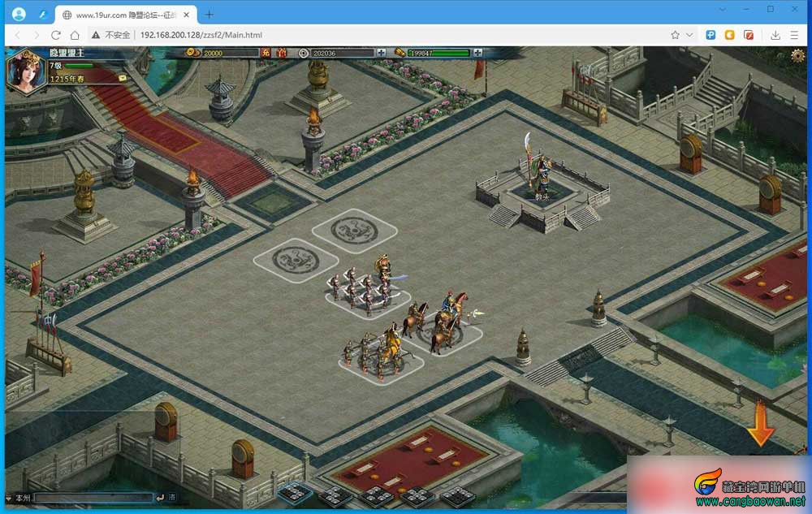Click the blue P extension icon

coord(710,35)
